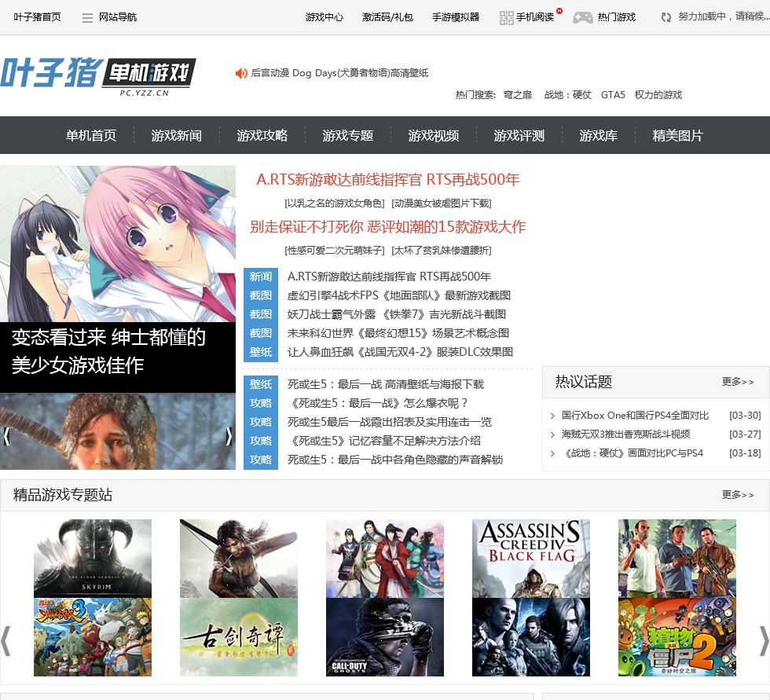Viewport: 770px width, 700px height.
Task: Open 《最终幻想15》场景艺术概念图 article
Action: 398,333
